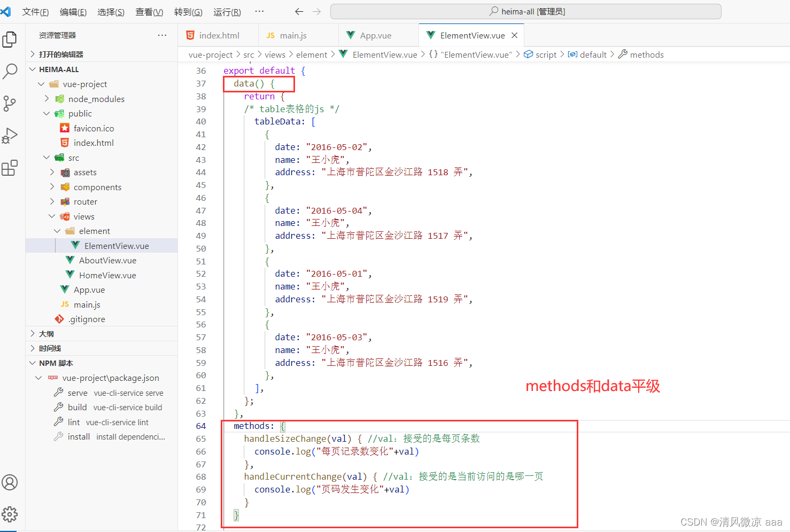This screenshot has width=790, height=532.
Task: Click line number 64 in gutter
Action: click(x=200, y=426)
